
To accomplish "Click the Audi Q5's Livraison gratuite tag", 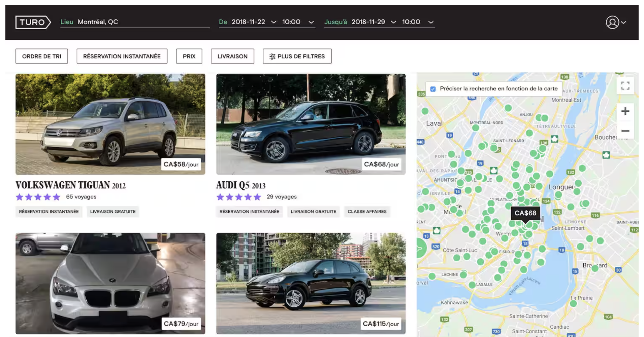I will [313, 212].
